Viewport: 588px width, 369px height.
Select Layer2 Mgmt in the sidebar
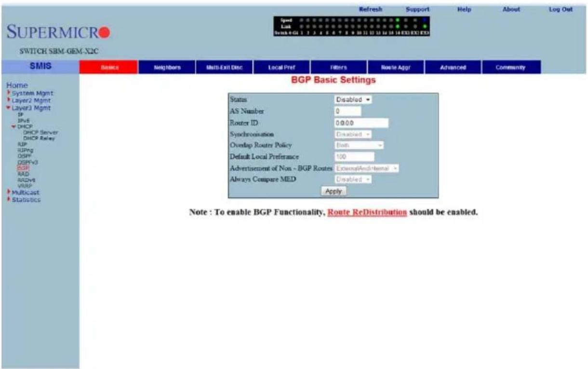pyautogui.click(x=30, y=100)
